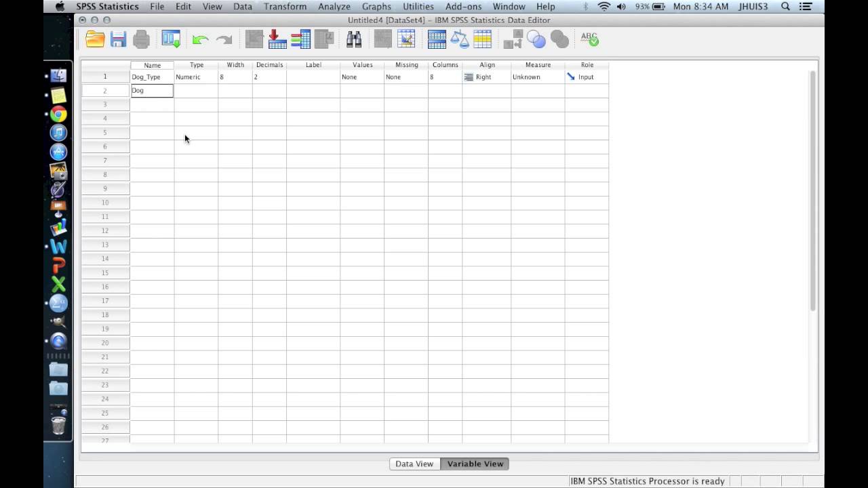Switch to the Data View tab
Viewport: 868px width, 488px height.
point(414,464)
